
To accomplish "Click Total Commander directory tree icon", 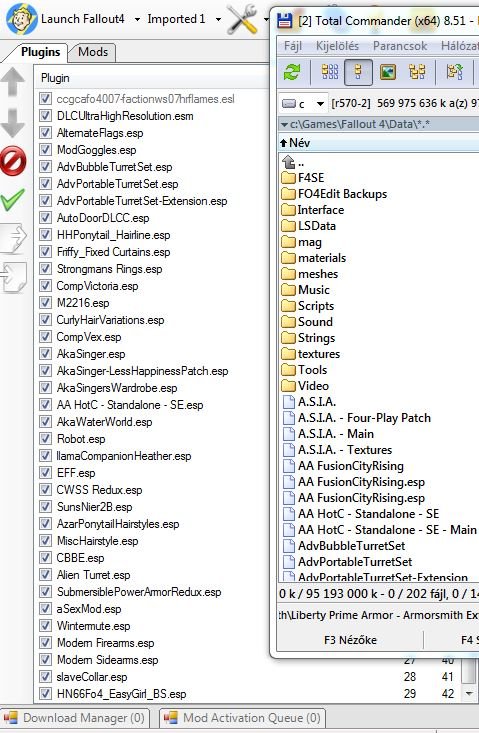I will pos(417,72).
